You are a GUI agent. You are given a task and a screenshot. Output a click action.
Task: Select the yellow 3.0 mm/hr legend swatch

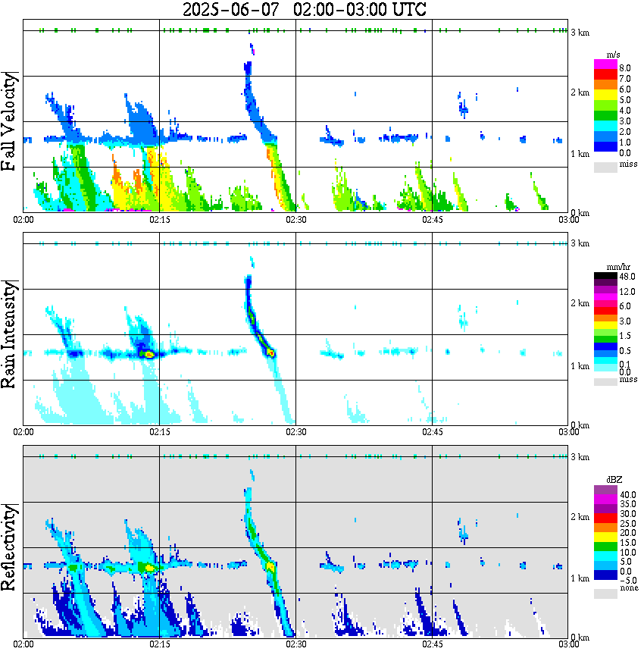[x=605, y=324]
